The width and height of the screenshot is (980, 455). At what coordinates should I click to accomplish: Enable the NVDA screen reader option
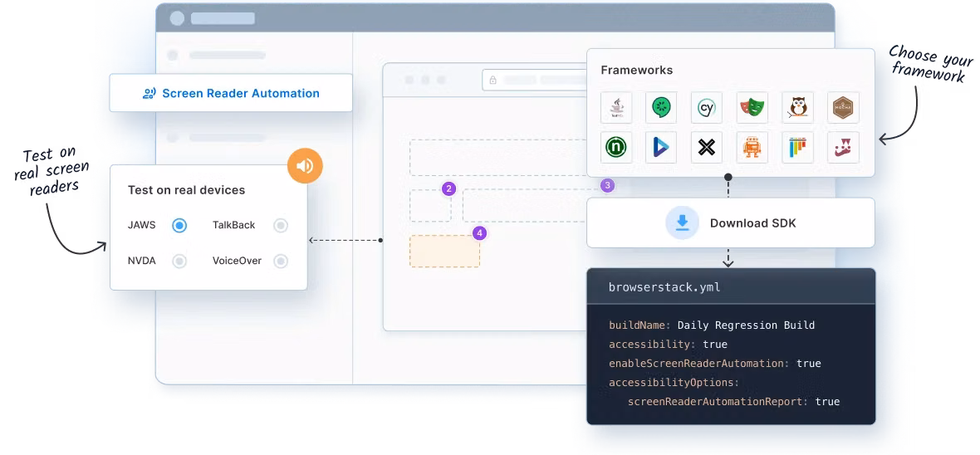[179, 261]
